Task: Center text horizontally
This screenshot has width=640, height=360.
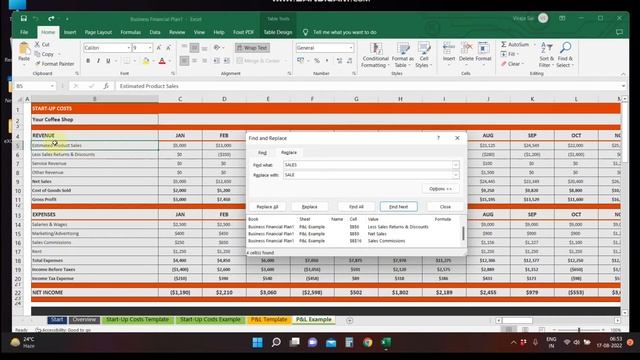Action: 195,61
